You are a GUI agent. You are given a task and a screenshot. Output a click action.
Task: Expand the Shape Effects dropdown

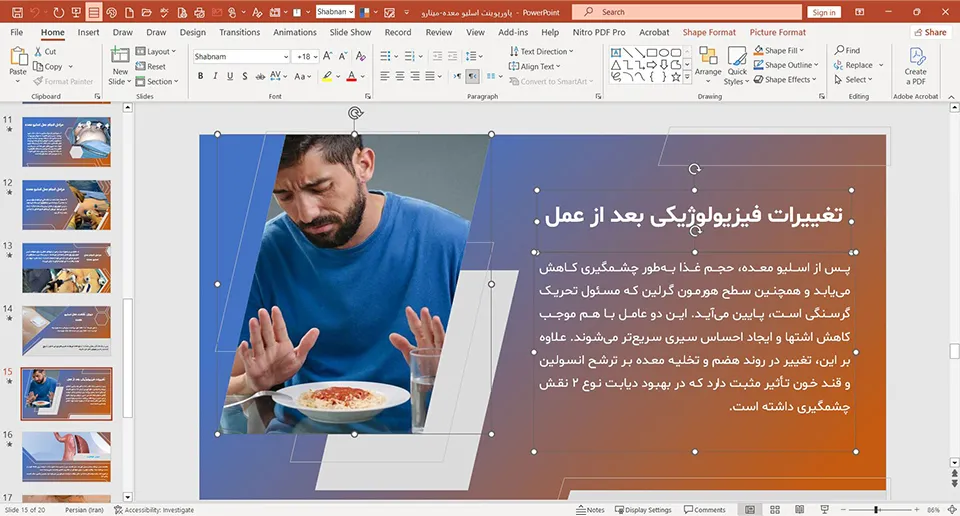point(786,80)
